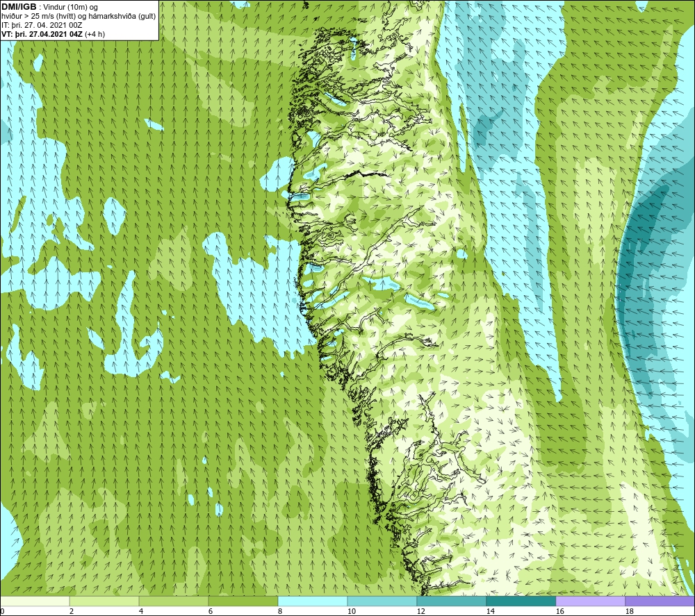
Task: Click the legend scale label '6'
Action: [x=211, y=611]
